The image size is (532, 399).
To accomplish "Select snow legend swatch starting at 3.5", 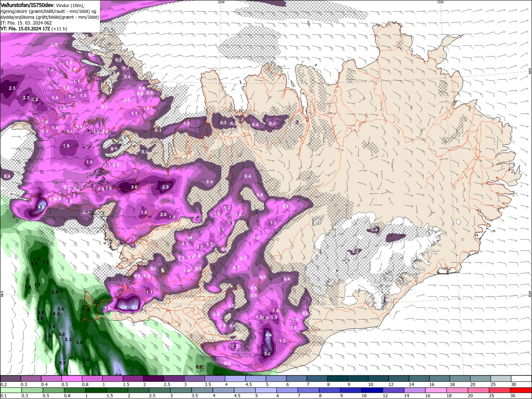I will 214,379.
